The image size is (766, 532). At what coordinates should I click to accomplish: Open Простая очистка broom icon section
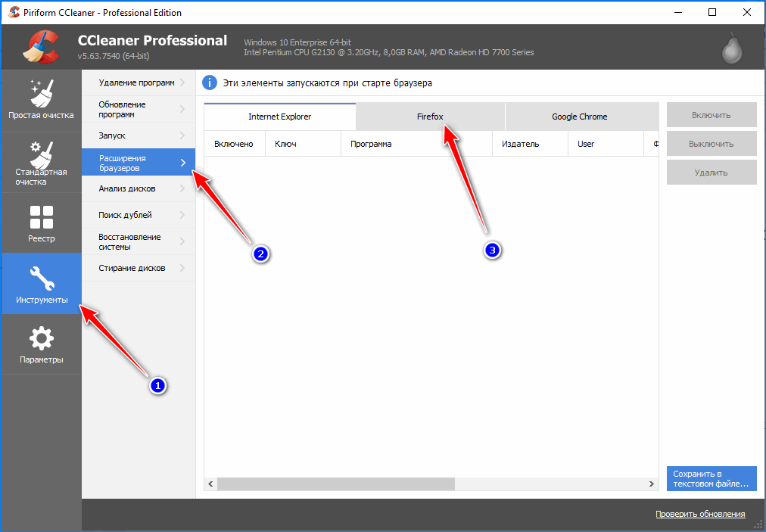point(41,100)
